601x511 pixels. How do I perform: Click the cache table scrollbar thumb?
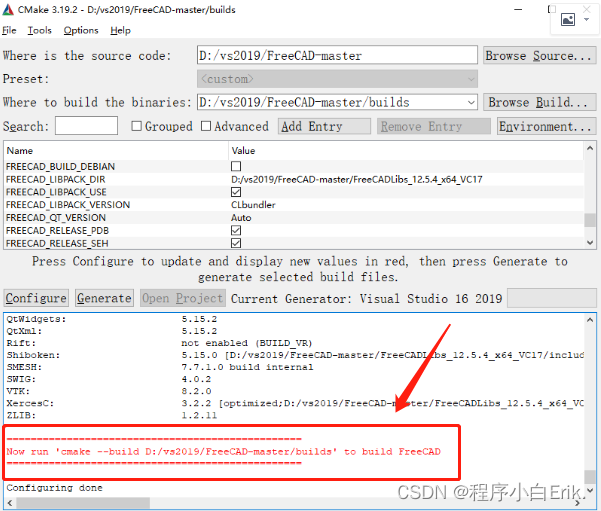(x=590, y=220)
